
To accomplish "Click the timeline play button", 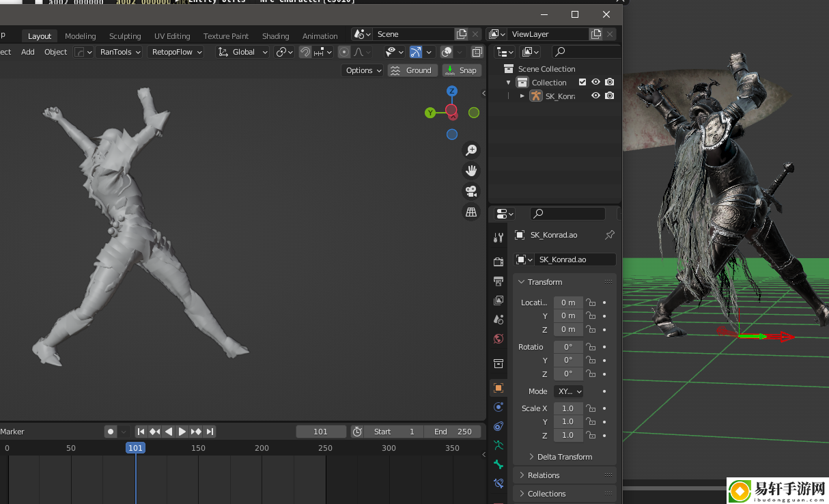I will 182,432.
